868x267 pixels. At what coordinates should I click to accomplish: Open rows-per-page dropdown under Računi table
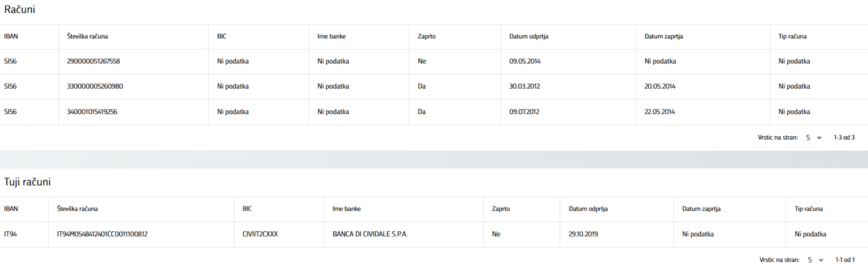(814, 137)
